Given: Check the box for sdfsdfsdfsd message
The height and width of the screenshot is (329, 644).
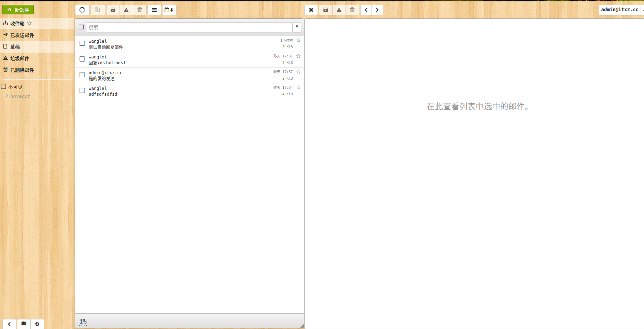Looking at the screenshot, I should (82, 91).
